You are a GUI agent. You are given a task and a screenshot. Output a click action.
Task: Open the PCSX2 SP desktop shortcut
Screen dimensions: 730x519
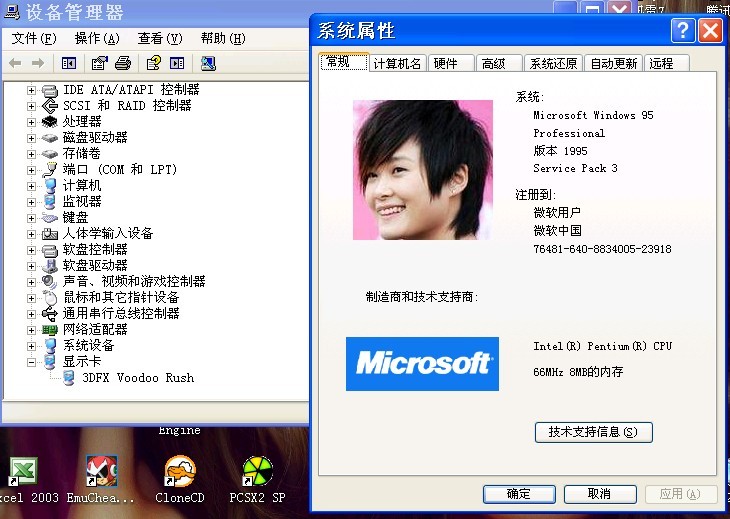point(257,471)
